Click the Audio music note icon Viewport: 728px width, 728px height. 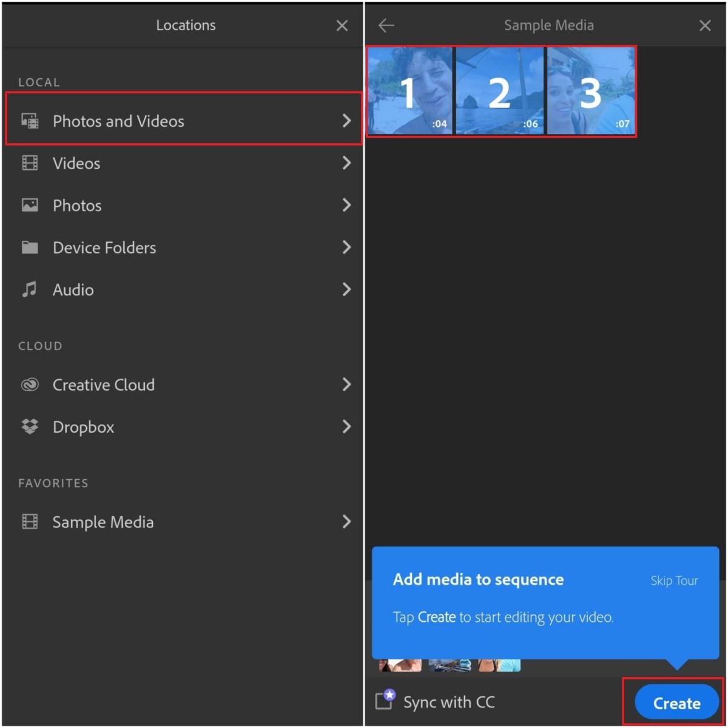pyautogui.click(x=30, y=289)
